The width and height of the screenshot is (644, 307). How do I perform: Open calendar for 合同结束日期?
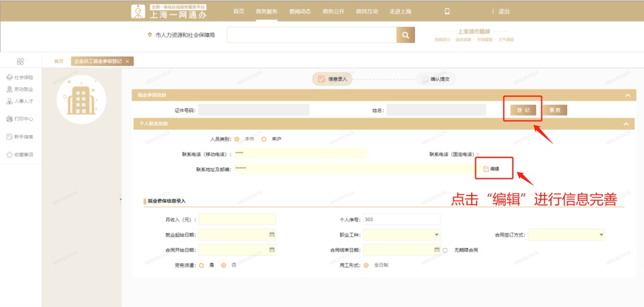coord(436,250)
